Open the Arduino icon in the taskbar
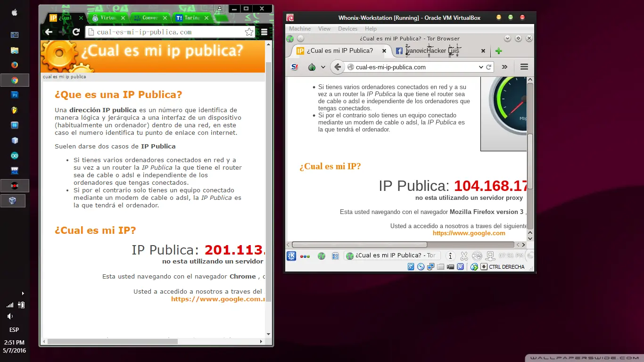Image resolution: width=644 pixels, height=362 pixels. tap(15, 156)
